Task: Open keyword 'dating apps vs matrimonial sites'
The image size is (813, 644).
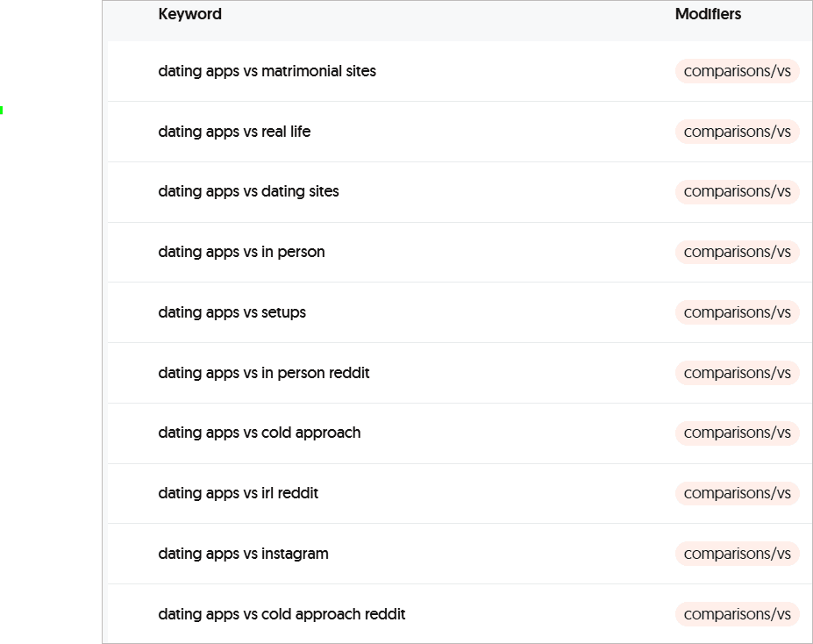Action: (x=267, y=71)
